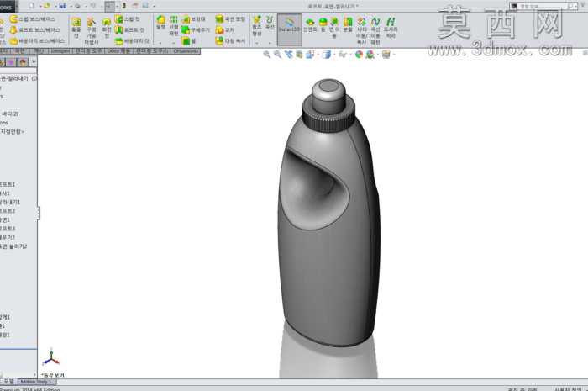The image size is (588, 391).
Task: Select the Swept Boss/Base tool
Action: click(33, 18)
